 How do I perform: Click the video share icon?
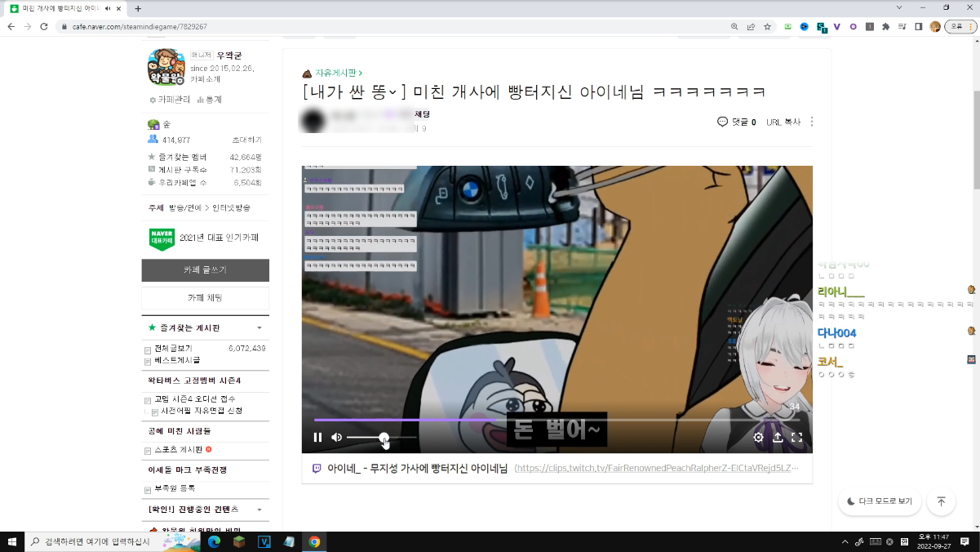coord(778,438)
